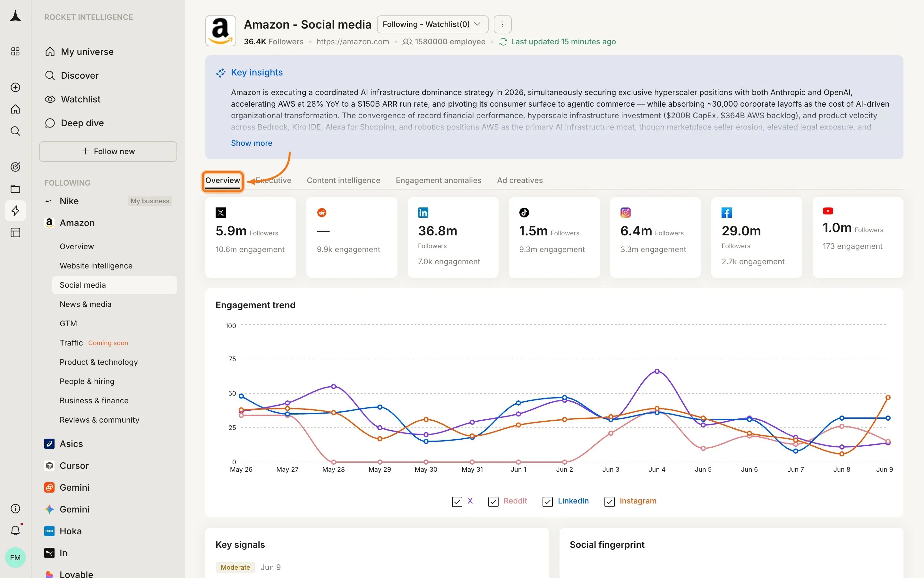
Task: Open the Instagram platform card icon
Action: click(625, 213)
